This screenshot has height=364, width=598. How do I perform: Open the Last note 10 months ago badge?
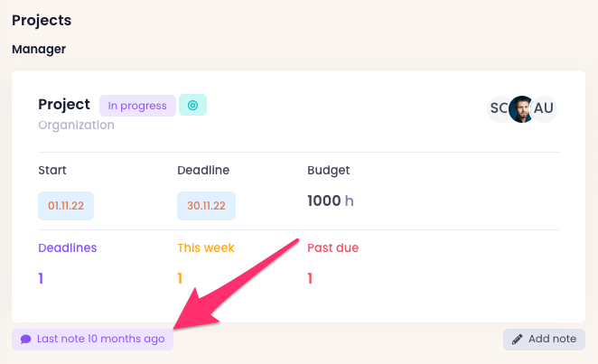tap(92, 340)
